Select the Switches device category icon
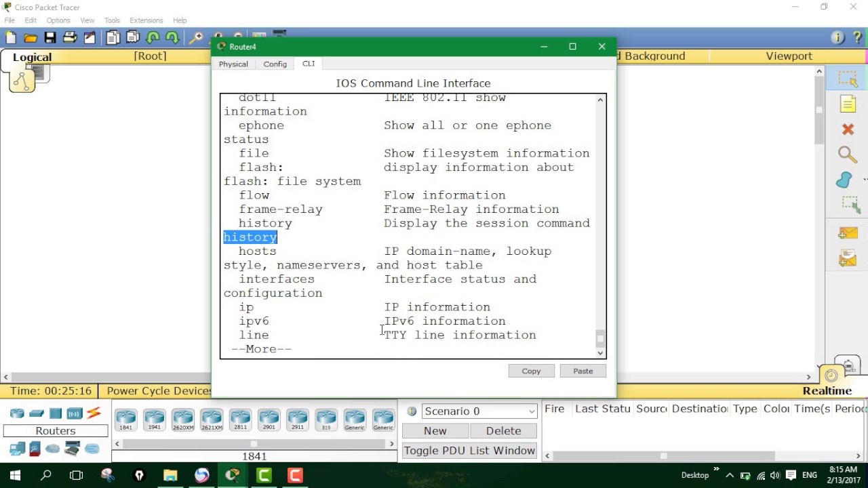 37,413
